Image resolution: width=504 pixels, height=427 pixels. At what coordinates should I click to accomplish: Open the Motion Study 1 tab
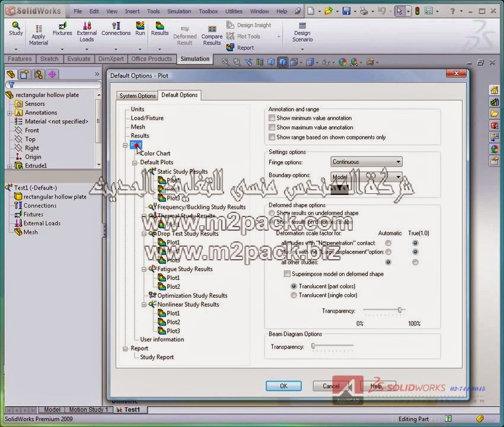(89, 410)
